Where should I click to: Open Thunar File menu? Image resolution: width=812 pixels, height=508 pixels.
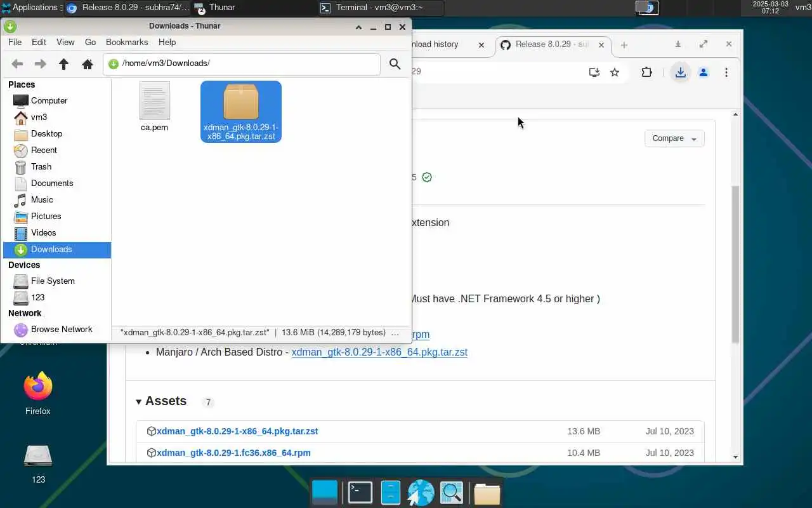tap(15, 42)
